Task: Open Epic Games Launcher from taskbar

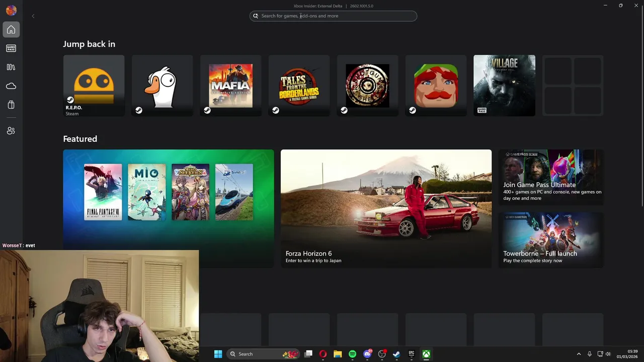Action: pyautogui.click(x=411, y=354)
